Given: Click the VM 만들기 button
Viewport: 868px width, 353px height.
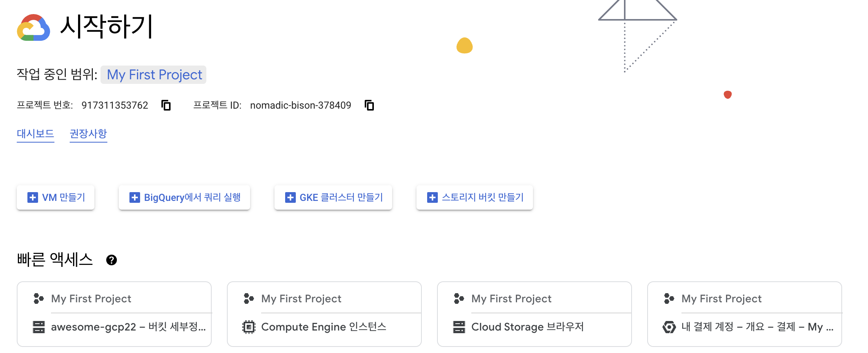Looking at the screenshot, I should pos(56,197).
